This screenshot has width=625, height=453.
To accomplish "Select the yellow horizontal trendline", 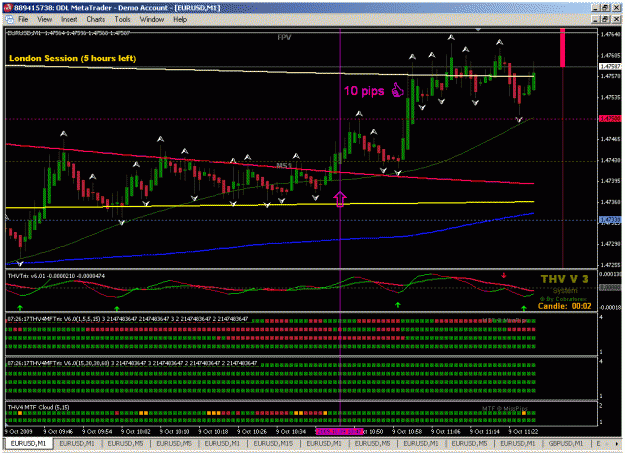I will pos(269,205).
